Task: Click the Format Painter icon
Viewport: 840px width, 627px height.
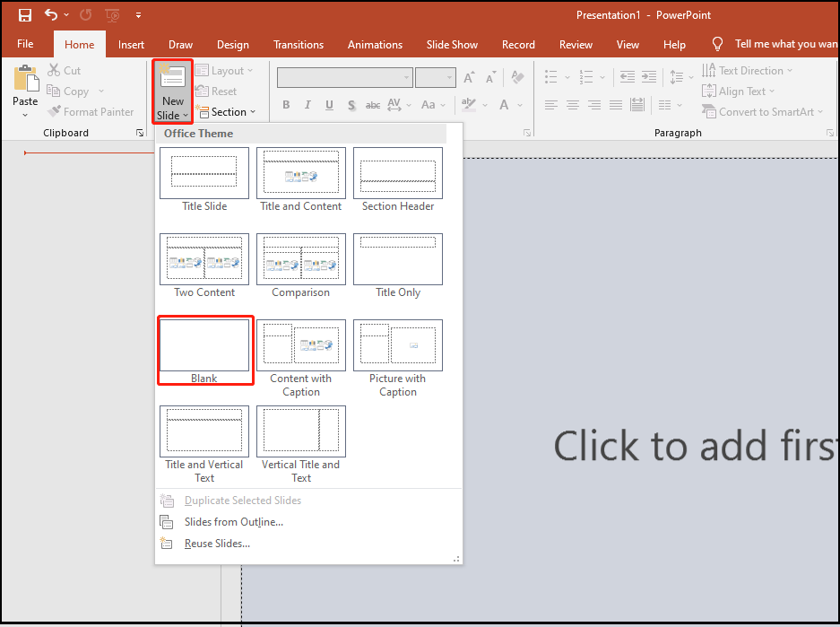Action: pyautogui.click(x=54, y=111)
